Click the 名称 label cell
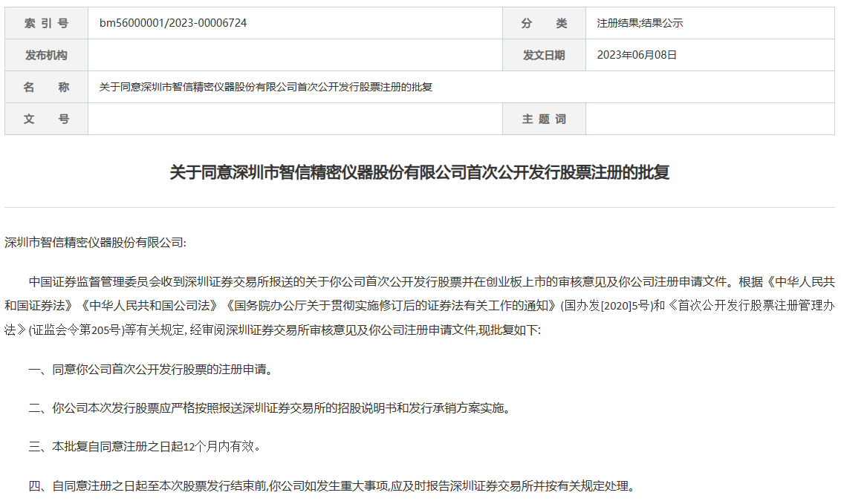841x504 pixels. (x=46, y=87)
